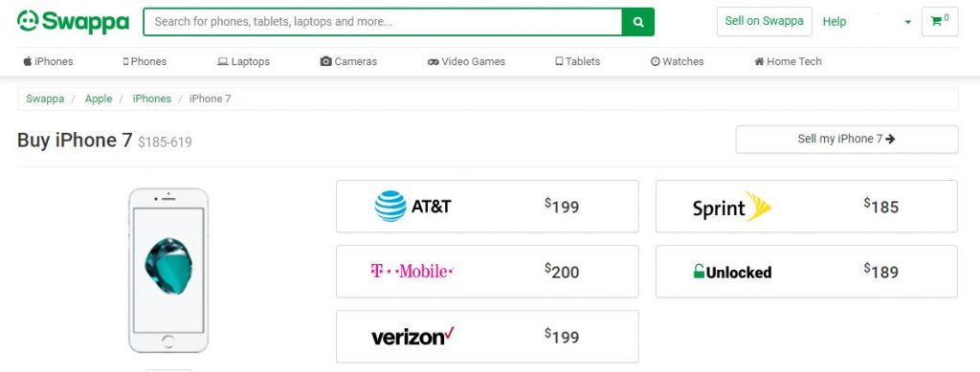Click the Sell on Swappa button

765,21
